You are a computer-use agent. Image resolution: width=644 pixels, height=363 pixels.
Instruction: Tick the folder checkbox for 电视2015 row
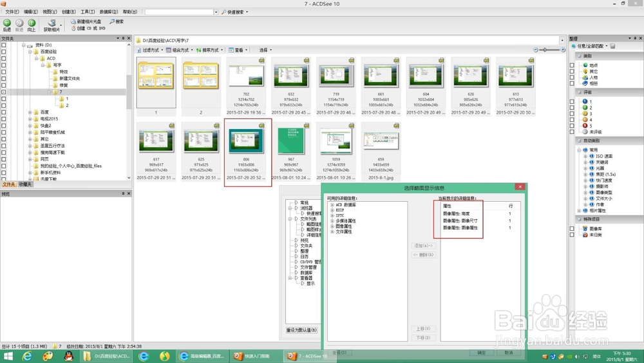[4, 119]
